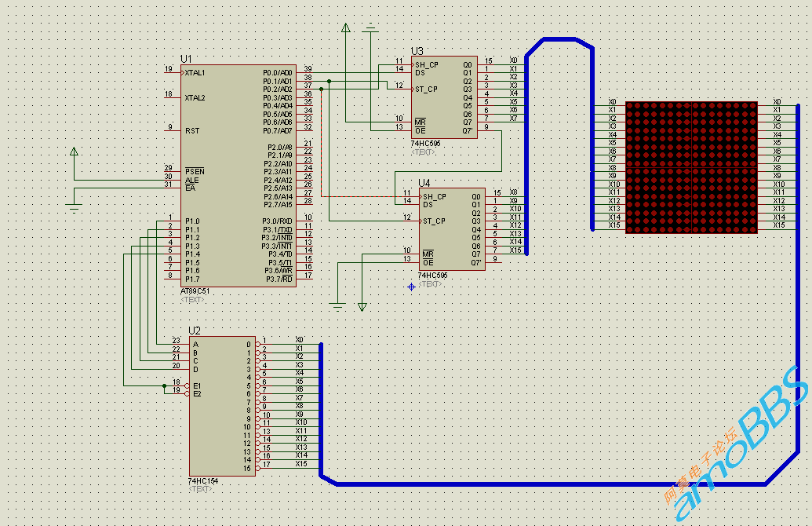
Task: Click the <TEXT> placeholder under 74HC154
Action: click(x=200, y=488)
